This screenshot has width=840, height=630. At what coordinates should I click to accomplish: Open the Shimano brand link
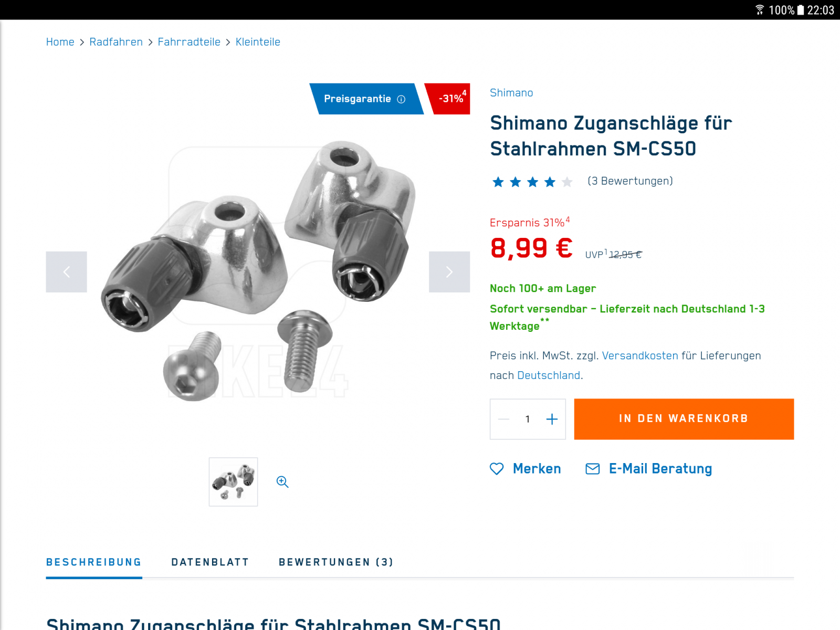[511, 93]
